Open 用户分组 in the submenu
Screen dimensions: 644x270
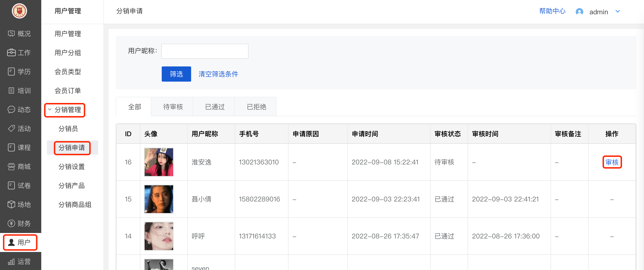[x=68, y=52]
